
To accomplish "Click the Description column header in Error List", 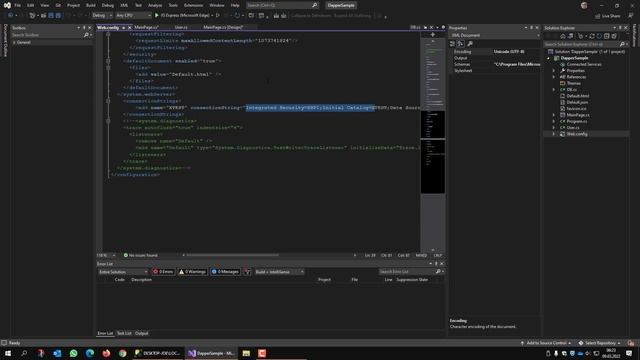I will [142, 280].
